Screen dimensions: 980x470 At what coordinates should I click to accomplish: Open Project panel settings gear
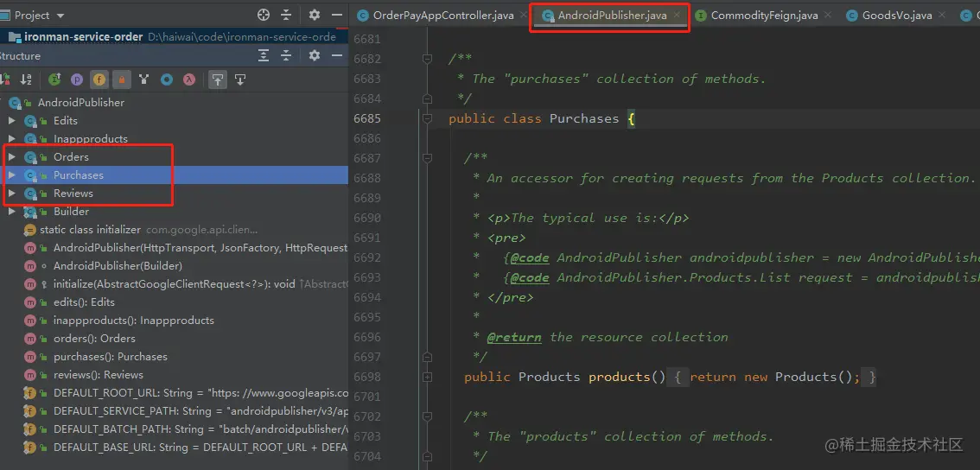[315, 15]
